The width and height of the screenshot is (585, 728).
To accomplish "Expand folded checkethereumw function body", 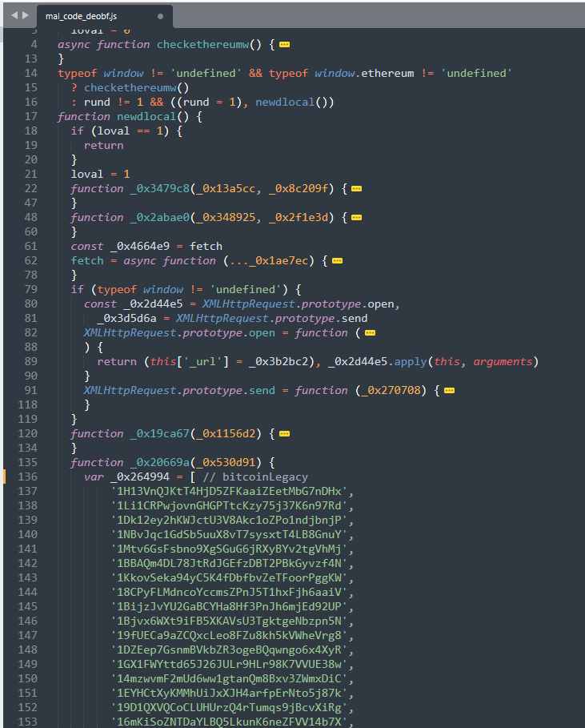I will pyautogui.click(x=284, y=45).
